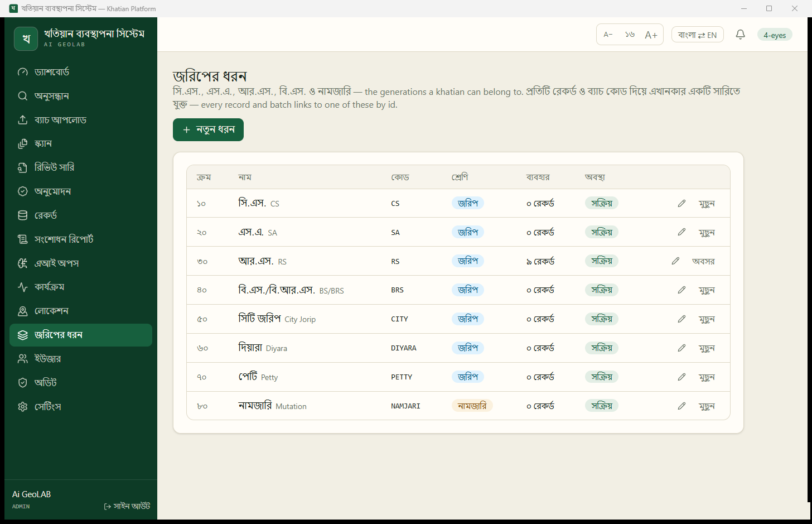
Task: Click the NAMJARI code cell
Action: pyautogui.click(x=405, y=406)
